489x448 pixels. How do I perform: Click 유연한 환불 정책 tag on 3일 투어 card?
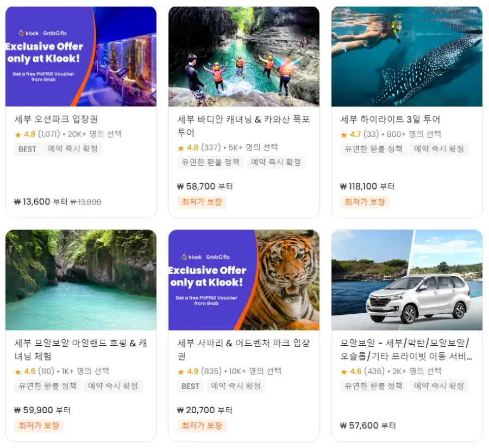tap(373, 149)
